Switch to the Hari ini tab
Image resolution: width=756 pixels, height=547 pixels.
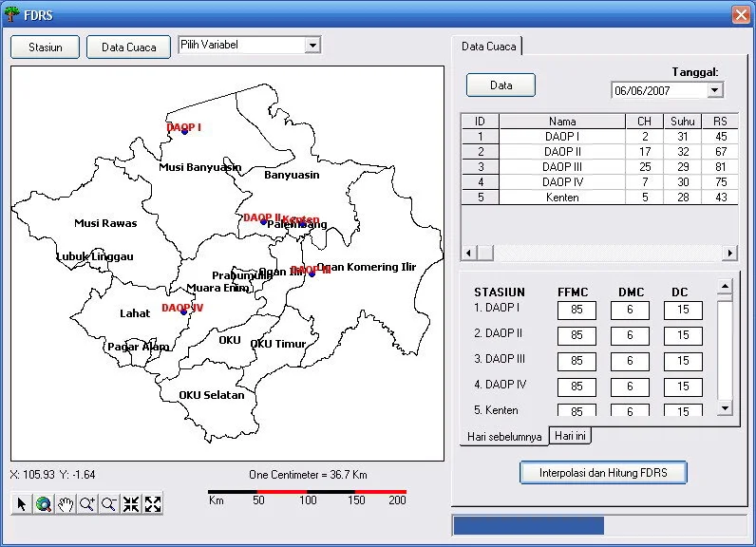[x=571, y=436]
